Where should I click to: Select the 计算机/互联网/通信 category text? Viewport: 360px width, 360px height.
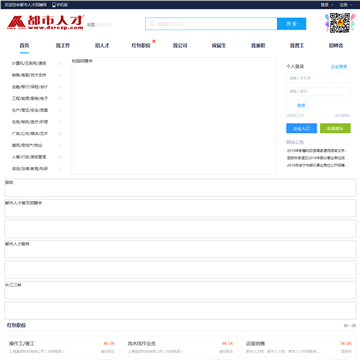pos(29,63)
